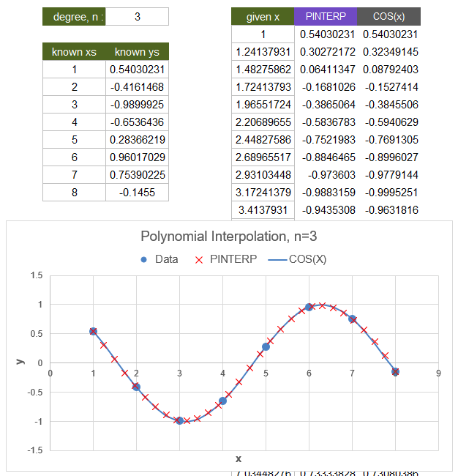This screenshot has height=476, width=458.
Task: Click the blue data point at x=5
Action: (x=266, y=346)
